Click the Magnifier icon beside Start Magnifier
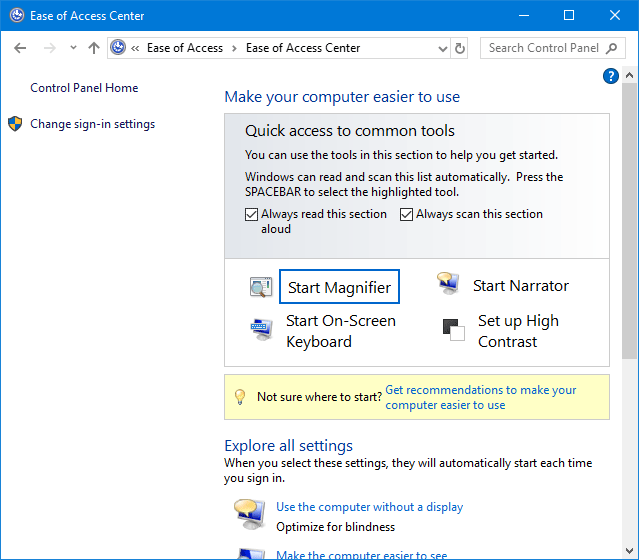This screenshot has width=639, height=560. tap(261, 287)
